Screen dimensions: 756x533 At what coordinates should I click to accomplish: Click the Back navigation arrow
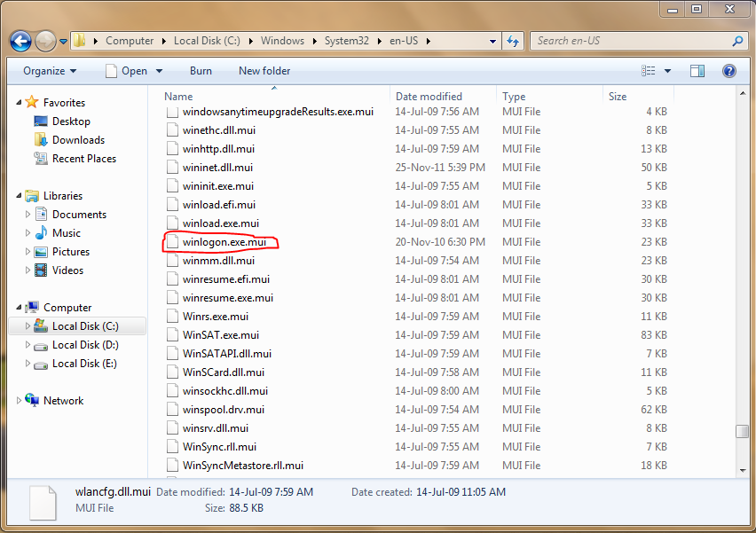(20, 41)
